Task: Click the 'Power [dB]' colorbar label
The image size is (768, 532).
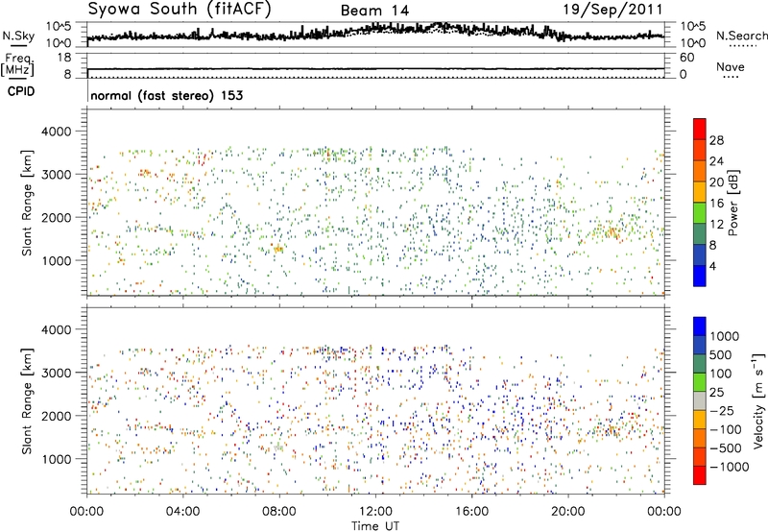Action: pos(733,203)
